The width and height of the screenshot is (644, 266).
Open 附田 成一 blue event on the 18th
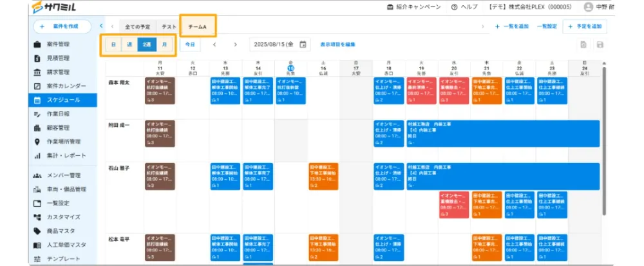coord(389,133)
